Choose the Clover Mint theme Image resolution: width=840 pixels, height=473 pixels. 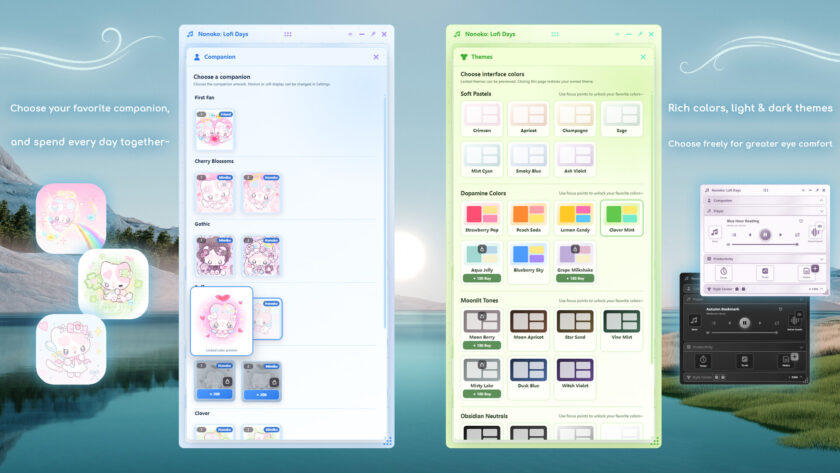621,218
